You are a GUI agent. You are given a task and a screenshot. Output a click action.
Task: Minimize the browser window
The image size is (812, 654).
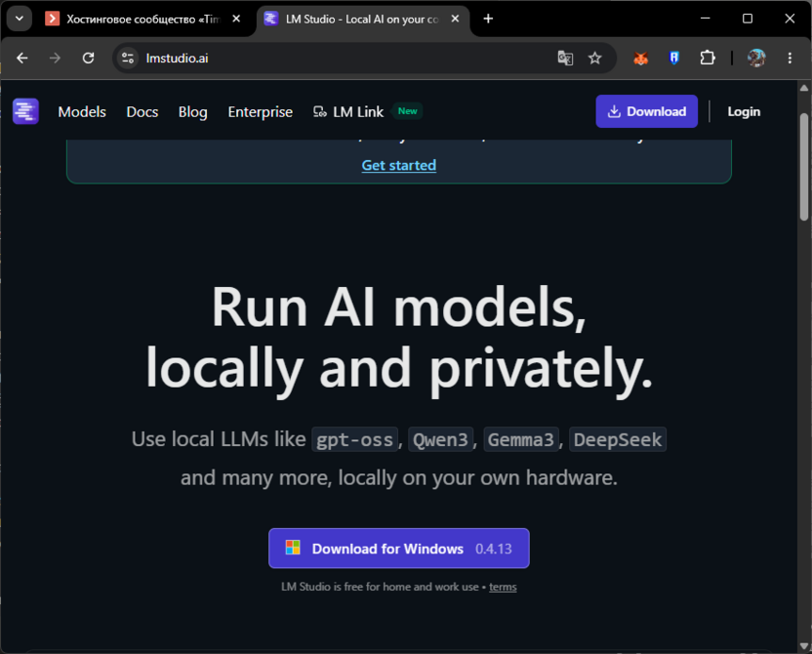(705, 19)
